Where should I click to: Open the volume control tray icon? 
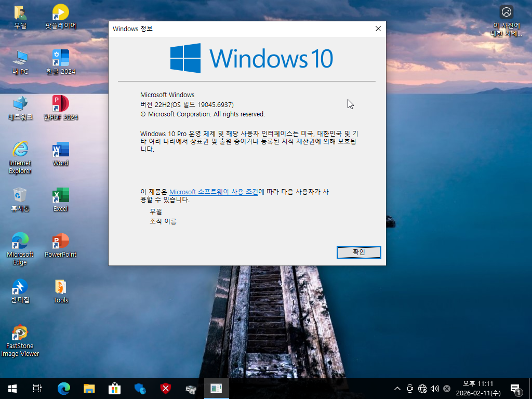435,389
